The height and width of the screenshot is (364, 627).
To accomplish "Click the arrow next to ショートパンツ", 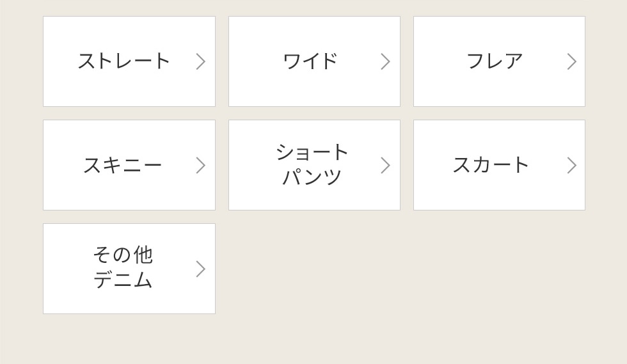I will click(x=385, y=165).
